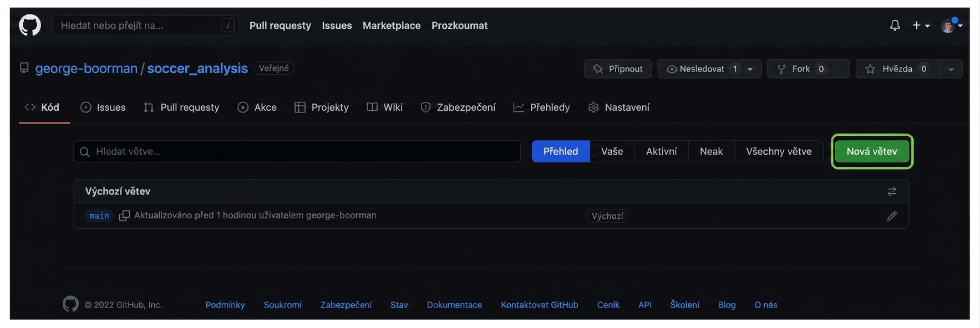Open soccer_analysis repository link
This screenshot has width=980, height=328.
point(197,68)
